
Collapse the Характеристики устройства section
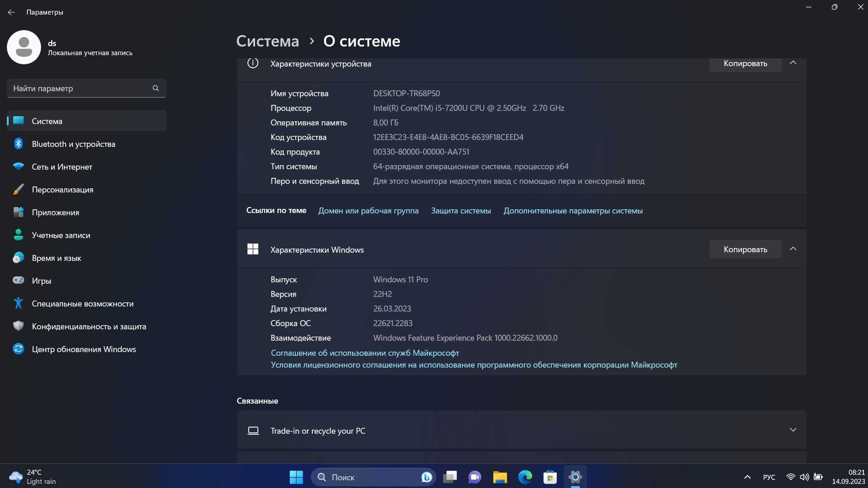coord(793,63)
